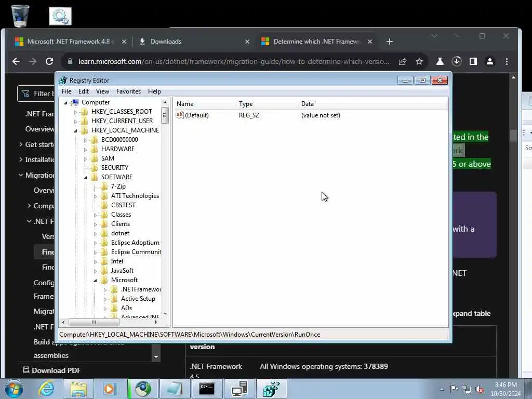Open the browser profile icon

pyautogui.click(x=490, y=61)
